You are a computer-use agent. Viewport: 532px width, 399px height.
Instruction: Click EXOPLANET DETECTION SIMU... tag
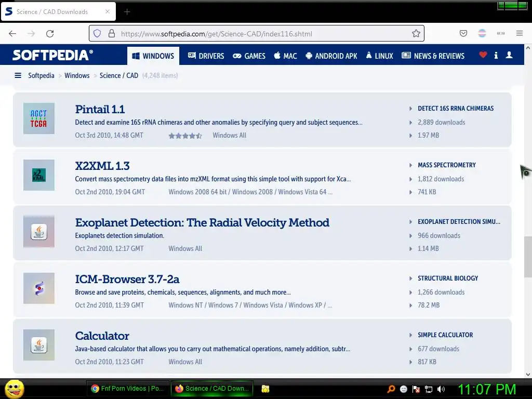(459, 222)
